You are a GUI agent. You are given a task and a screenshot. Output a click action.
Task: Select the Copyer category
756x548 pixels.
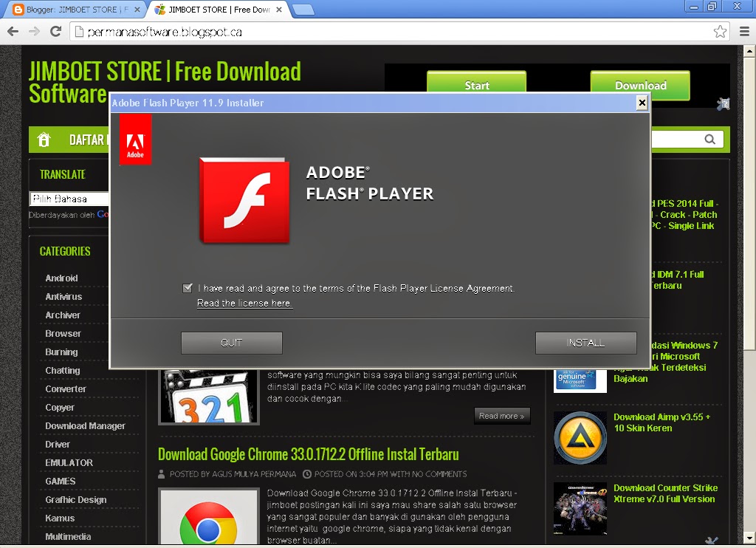click(x=60, y=408)
